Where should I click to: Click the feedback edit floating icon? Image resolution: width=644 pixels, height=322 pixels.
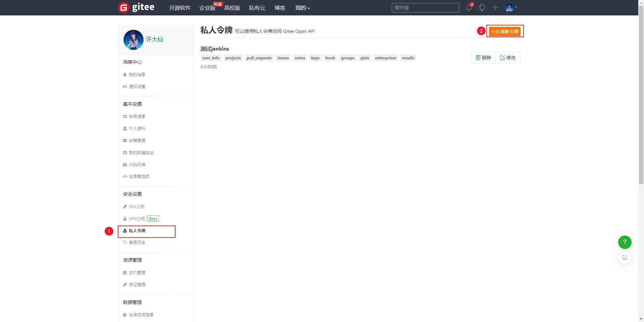click(x=625, y=257)
